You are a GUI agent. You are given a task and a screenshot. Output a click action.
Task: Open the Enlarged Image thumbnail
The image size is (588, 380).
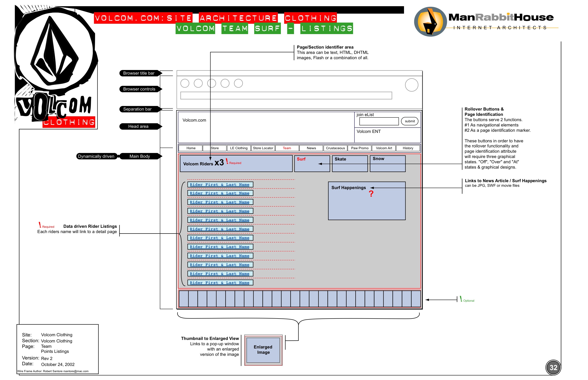click(x=263, y=350)
